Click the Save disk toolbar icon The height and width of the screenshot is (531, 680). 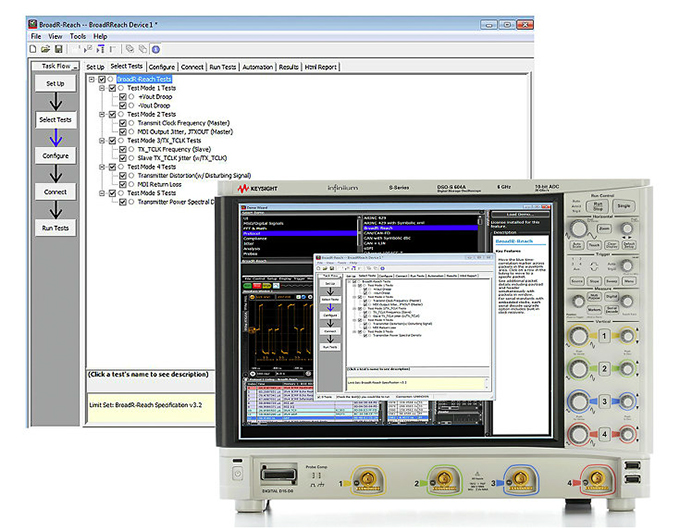pyautogui.click(x=58, y=49)
